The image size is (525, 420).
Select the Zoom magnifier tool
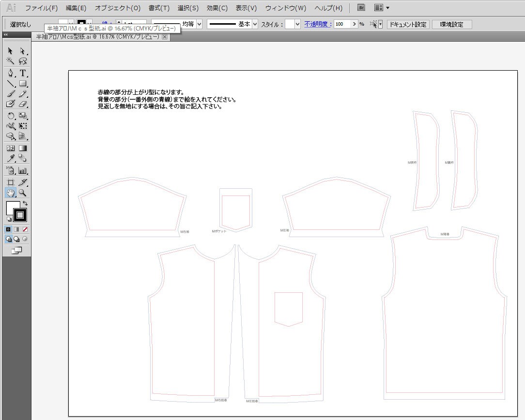tap(22, 193)
